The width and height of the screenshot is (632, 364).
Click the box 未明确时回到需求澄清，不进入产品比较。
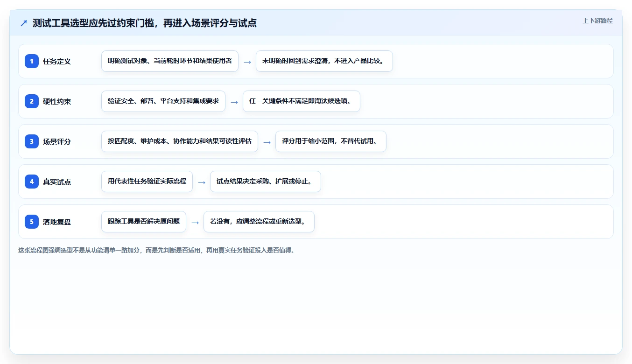click(x=324, y=61)
